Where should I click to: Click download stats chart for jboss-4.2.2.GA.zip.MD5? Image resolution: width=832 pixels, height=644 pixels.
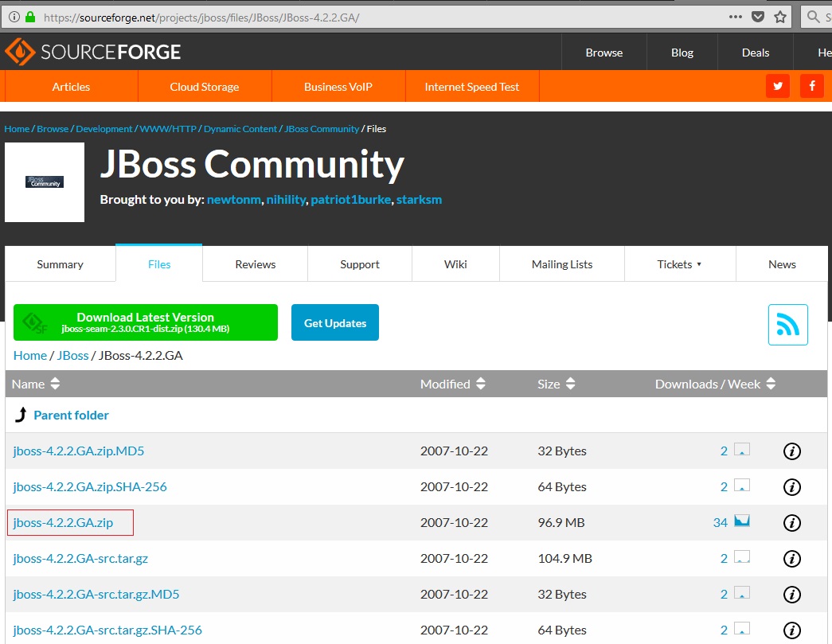pyautogui.click(x=742, y=449)
